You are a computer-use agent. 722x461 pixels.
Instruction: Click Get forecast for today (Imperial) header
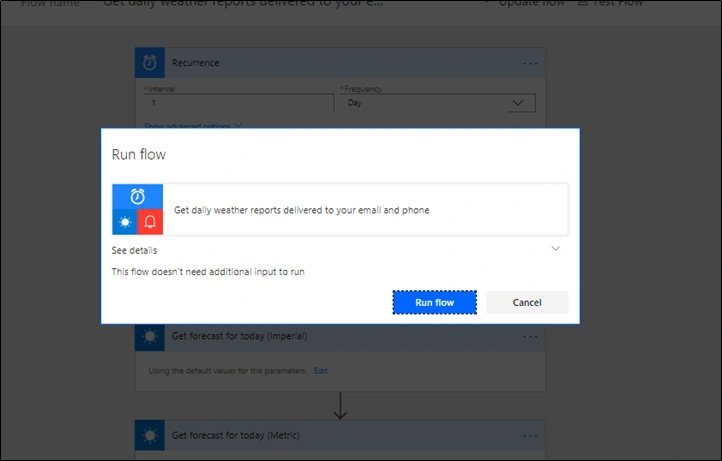coord(340,337)
